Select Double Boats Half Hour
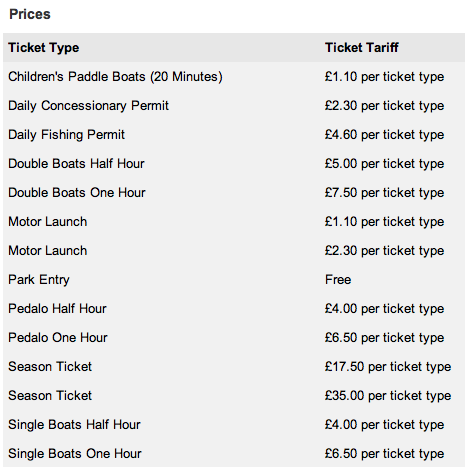465x467 pixels. click(x=76, y=164)
